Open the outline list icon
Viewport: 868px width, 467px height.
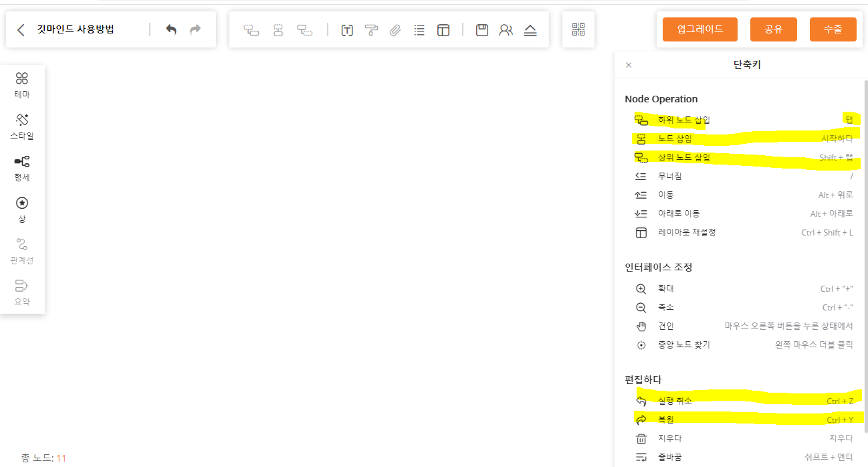coord(419,30)
